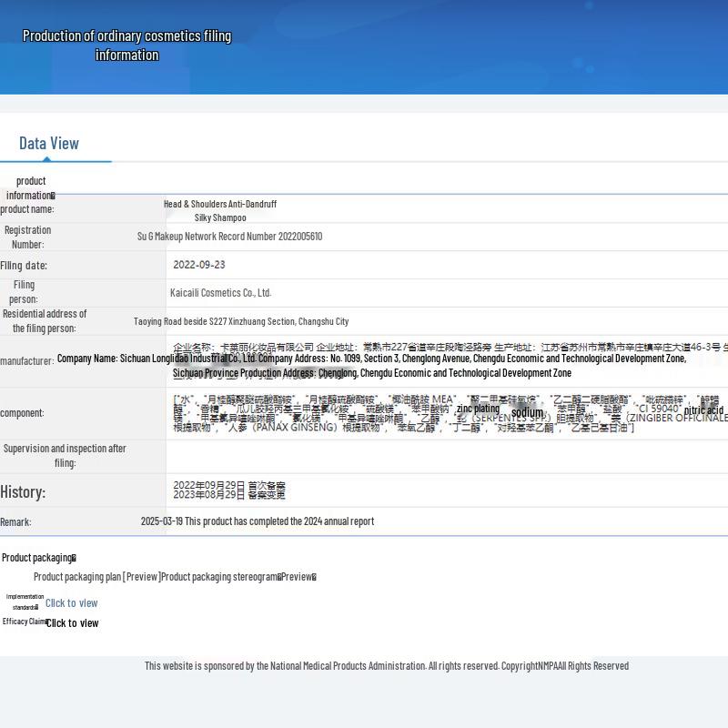This screenshot has width=728, height=728.
Task: Open the Data View tab
Action: pyautogui.click(x=49, y=143)
